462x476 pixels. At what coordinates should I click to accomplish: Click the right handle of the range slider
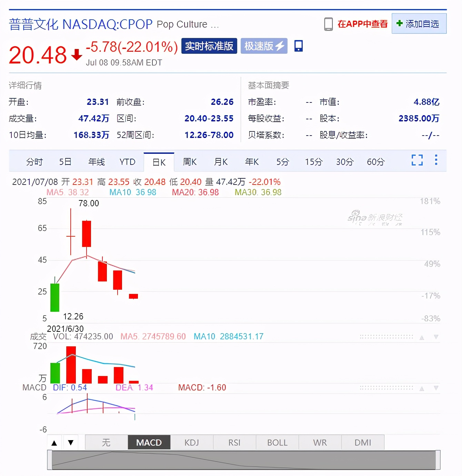(x=438, y=460)
